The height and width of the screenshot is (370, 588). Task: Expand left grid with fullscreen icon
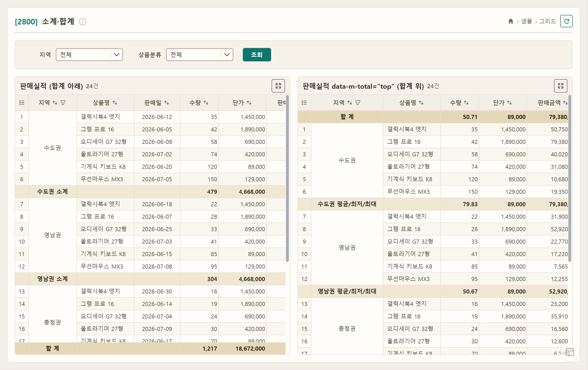278,86
